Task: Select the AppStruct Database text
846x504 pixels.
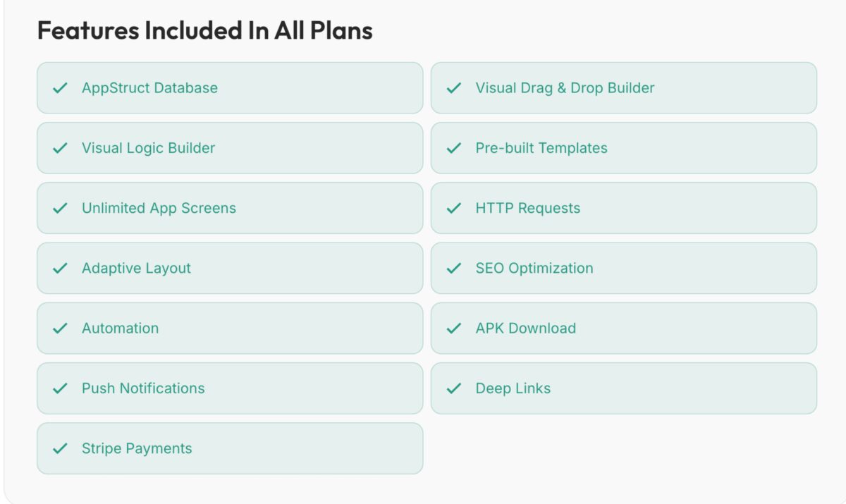Action: [x=149, y=88]
